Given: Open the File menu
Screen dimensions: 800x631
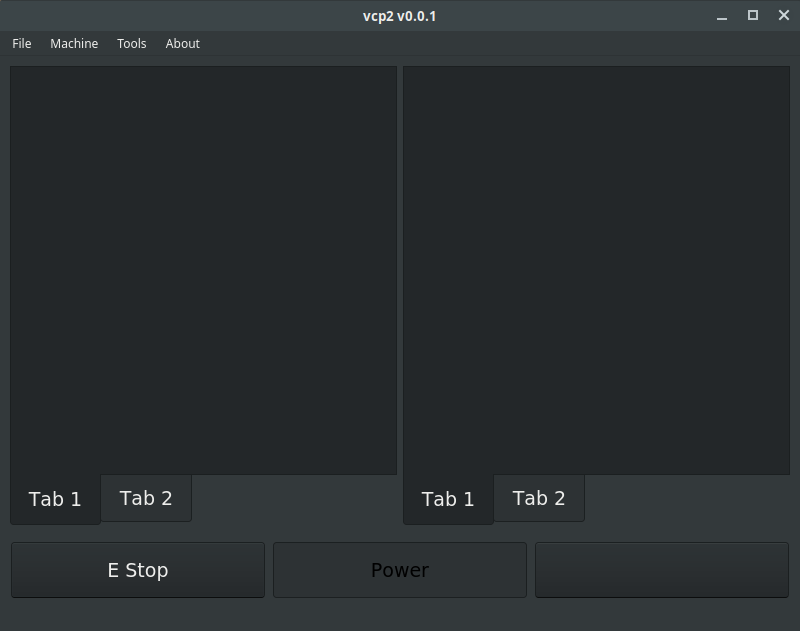Looking at the screenshot, I should coord(21,44).
